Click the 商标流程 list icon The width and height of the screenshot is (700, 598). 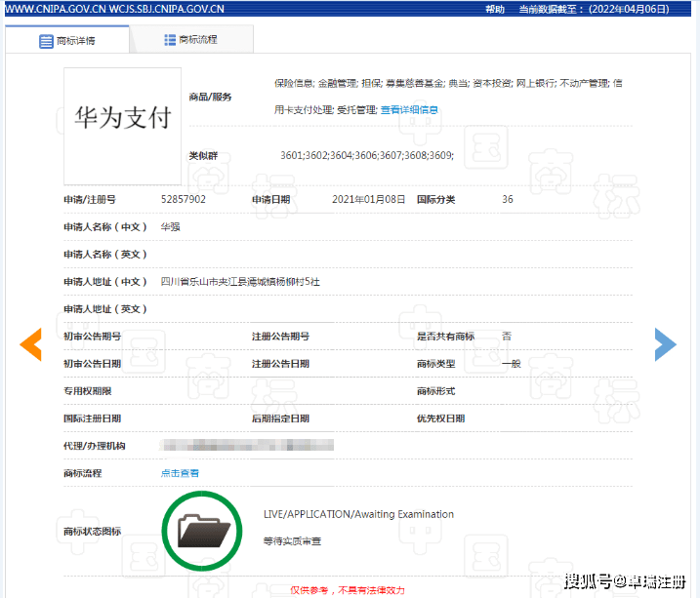[x=170, y=40]
